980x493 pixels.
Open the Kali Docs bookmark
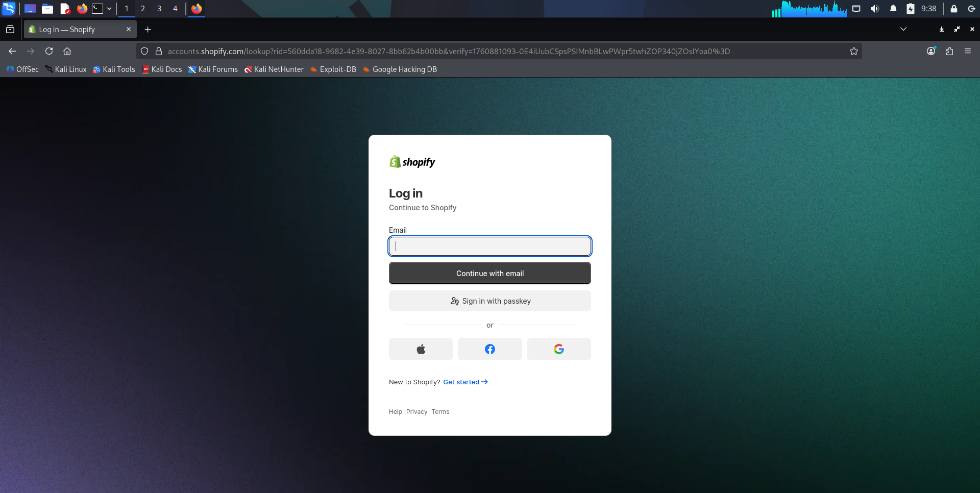(x=162, y=69)
